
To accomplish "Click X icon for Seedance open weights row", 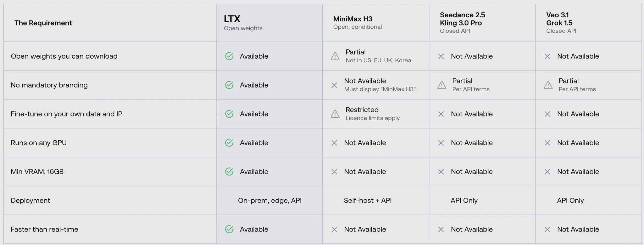I will pyautogui.click(x=441, y=56).
